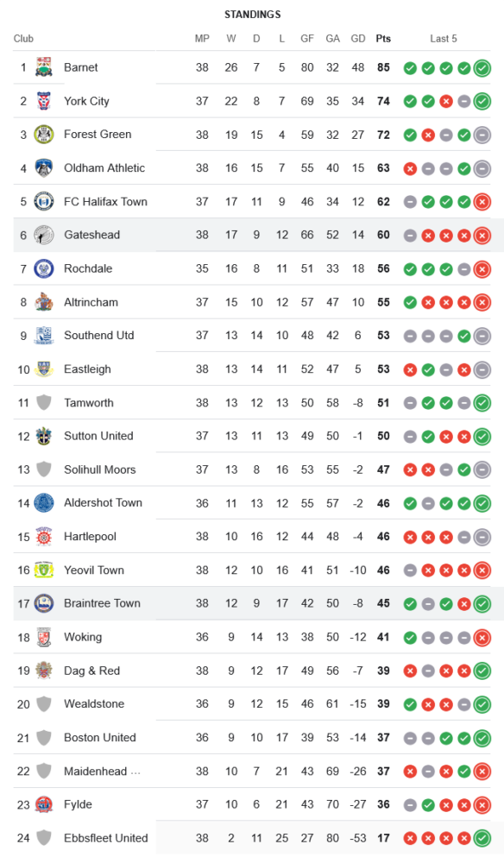Open the Gateshead team link
The height and width of the screenshot is (863, 504).
coord(91,235)
